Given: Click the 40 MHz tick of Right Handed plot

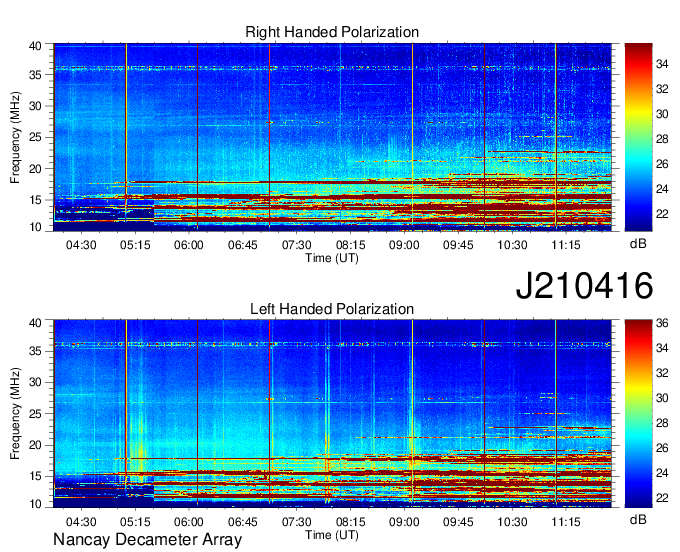Looking at the screenshot, I should 36,46.
